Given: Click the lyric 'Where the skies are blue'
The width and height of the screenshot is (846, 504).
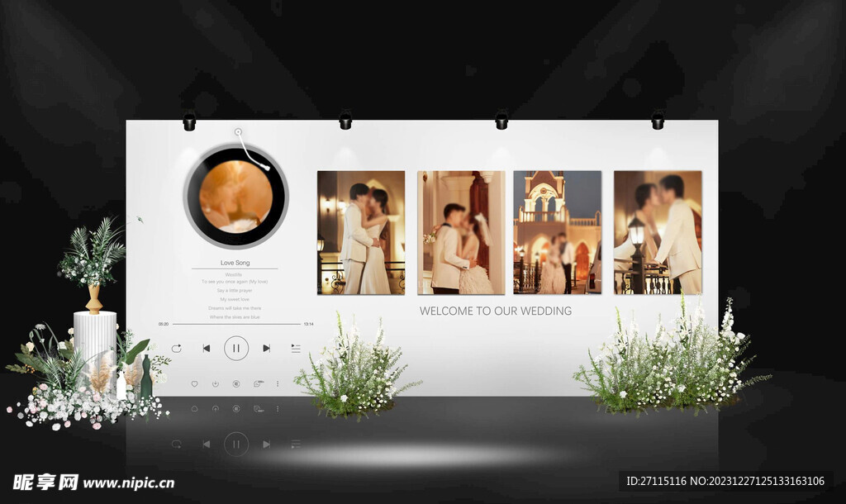Looking at the screenshot, I should coord(235,316).
